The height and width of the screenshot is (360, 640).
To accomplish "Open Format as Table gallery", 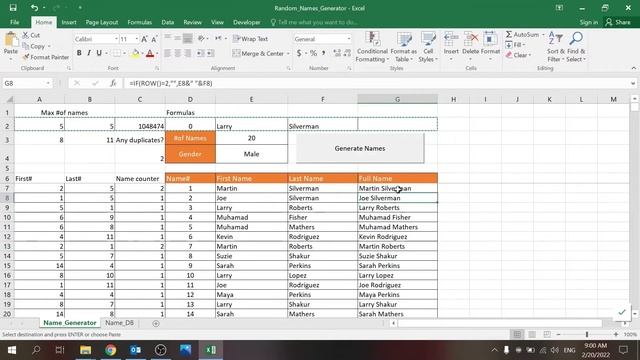I will (404, 47).
